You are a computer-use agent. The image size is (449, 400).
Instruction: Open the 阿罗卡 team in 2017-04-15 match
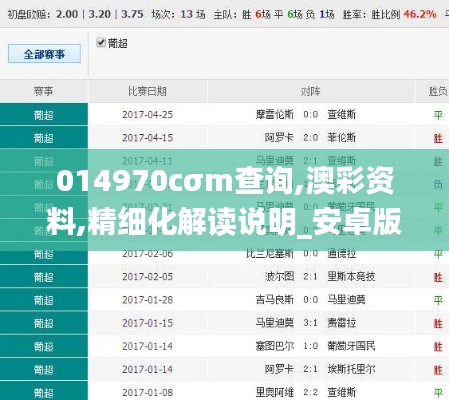279,138
